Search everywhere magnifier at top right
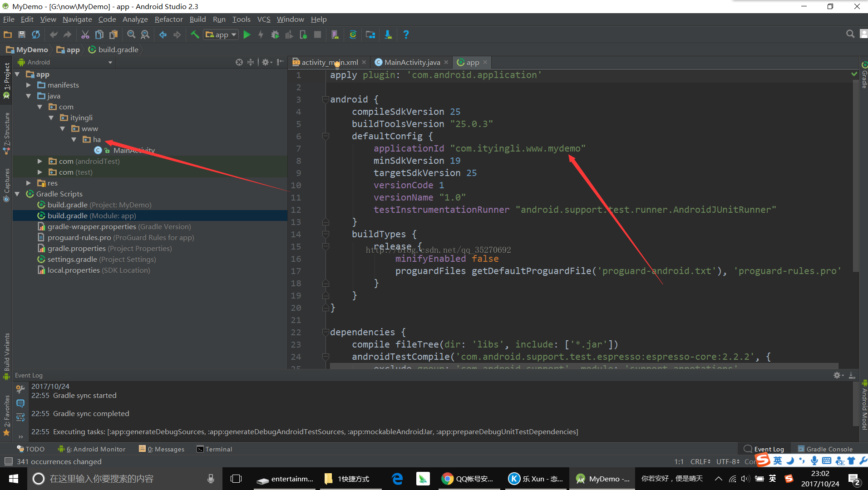 850,34
